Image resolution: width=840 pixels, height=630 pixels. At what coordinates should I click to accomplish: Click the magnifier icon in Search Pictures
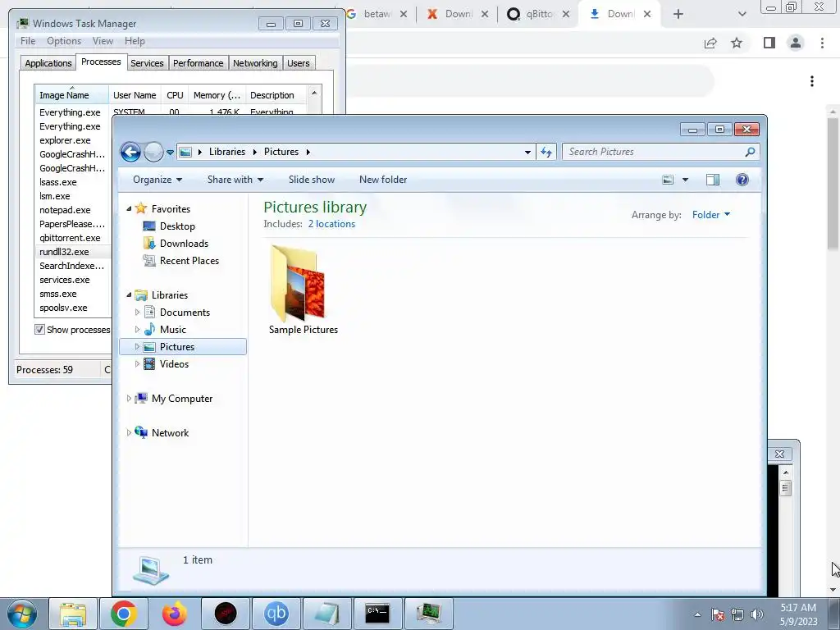pos(750,152)
